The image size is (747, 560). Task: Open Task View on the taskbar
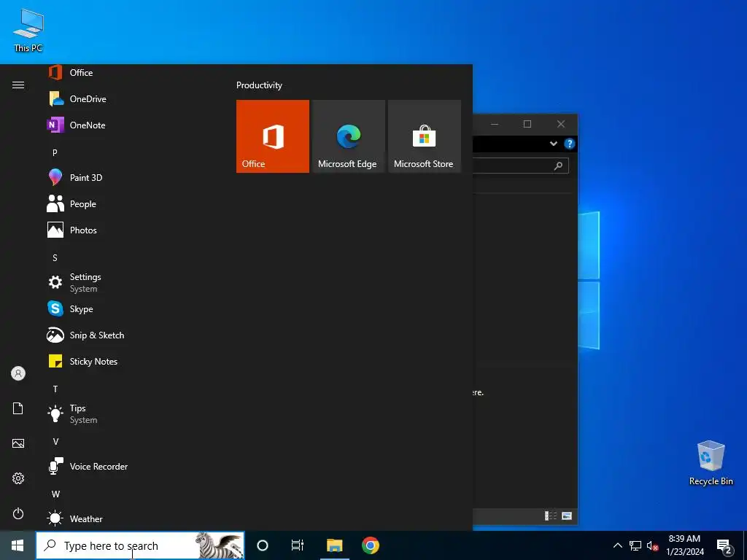point(298,545)
